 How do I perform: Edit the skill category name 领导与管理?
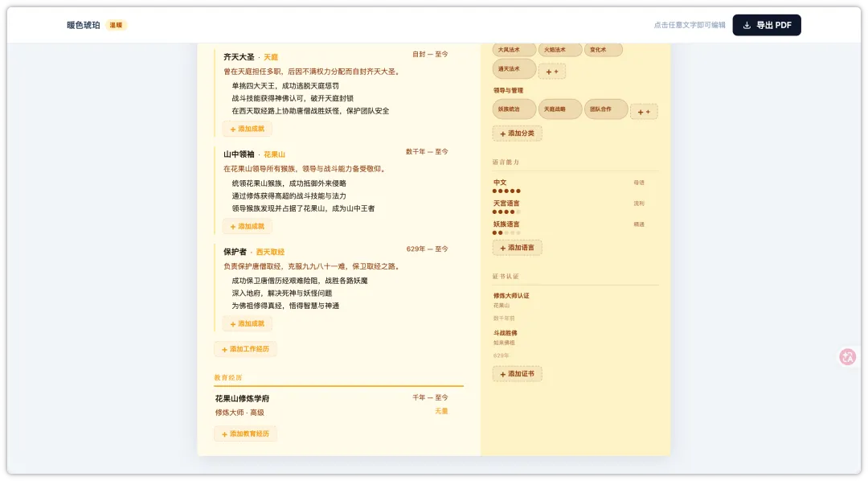508,90
